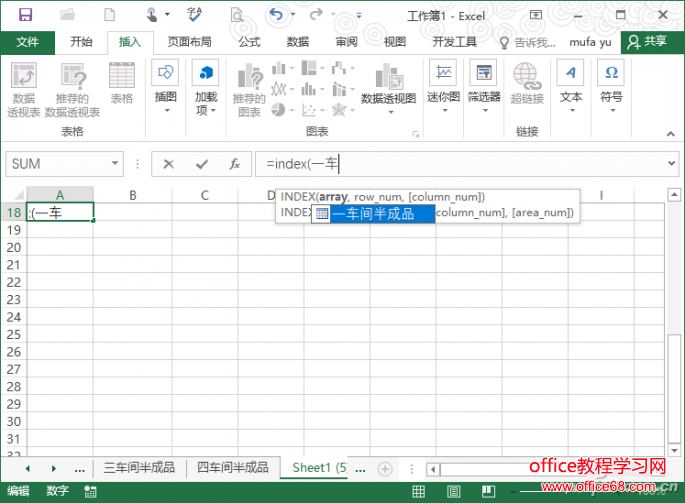Click the print preview icon

tap(237, 16)
